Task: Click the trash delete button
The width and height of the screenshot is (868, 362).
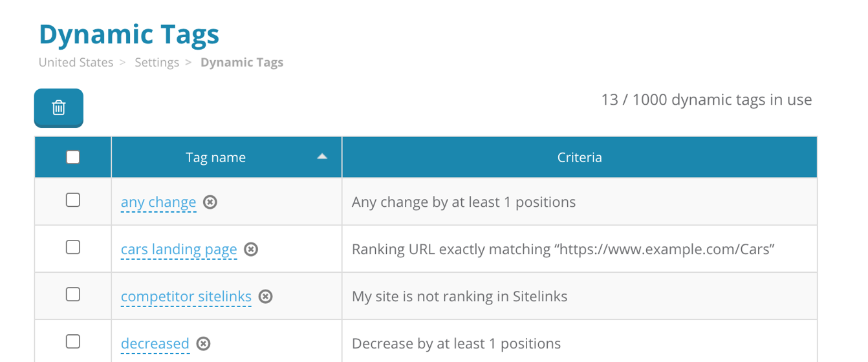Action: click(59, 107)
